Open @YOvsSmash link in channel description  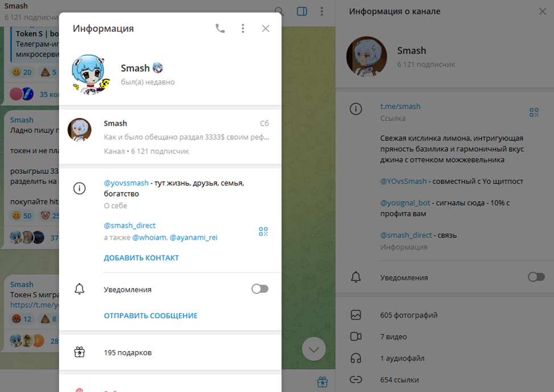[x=403, y=181]
